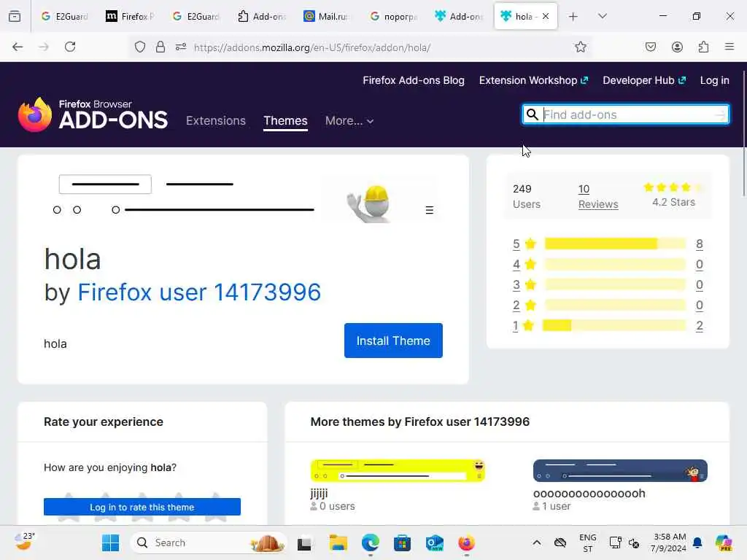Switch to the Mail.ru tab

click(327, 16)
